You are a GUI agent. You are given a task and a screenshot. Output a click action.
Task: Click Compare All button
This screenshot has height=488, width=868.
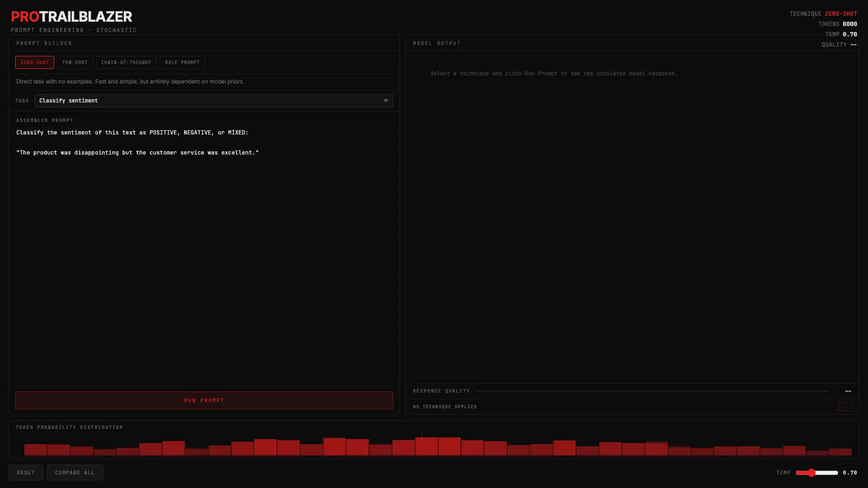click(x=75, y=473)
